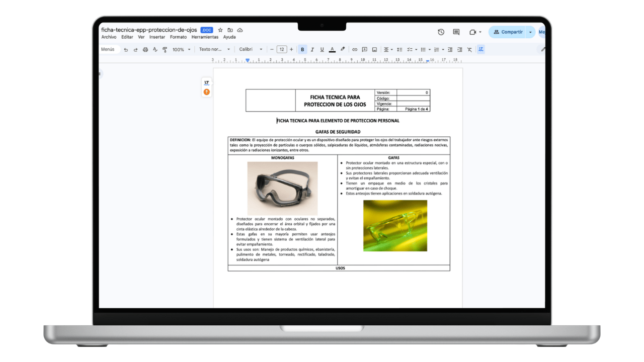Image resolution: width=644 pixels, height=362 pixels.
Task: Open the Herramientas menu
Action: click(x=204, y=37)
